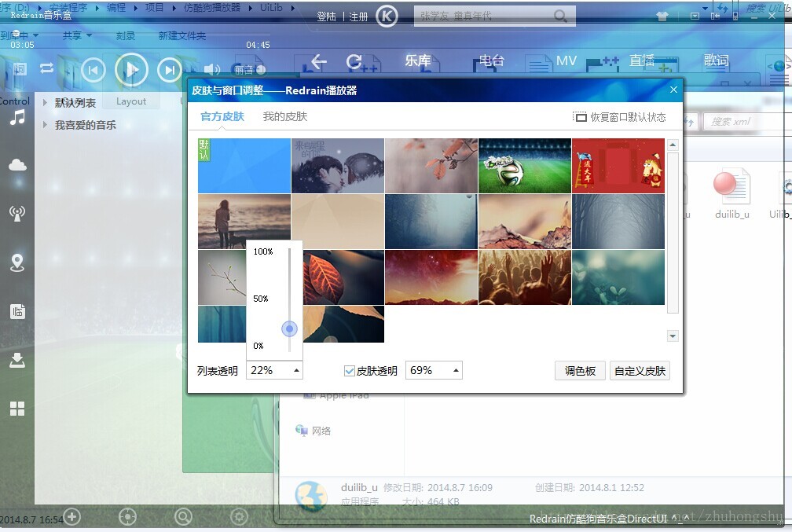Open the radio antenna sidebar icon

point(17,214)
